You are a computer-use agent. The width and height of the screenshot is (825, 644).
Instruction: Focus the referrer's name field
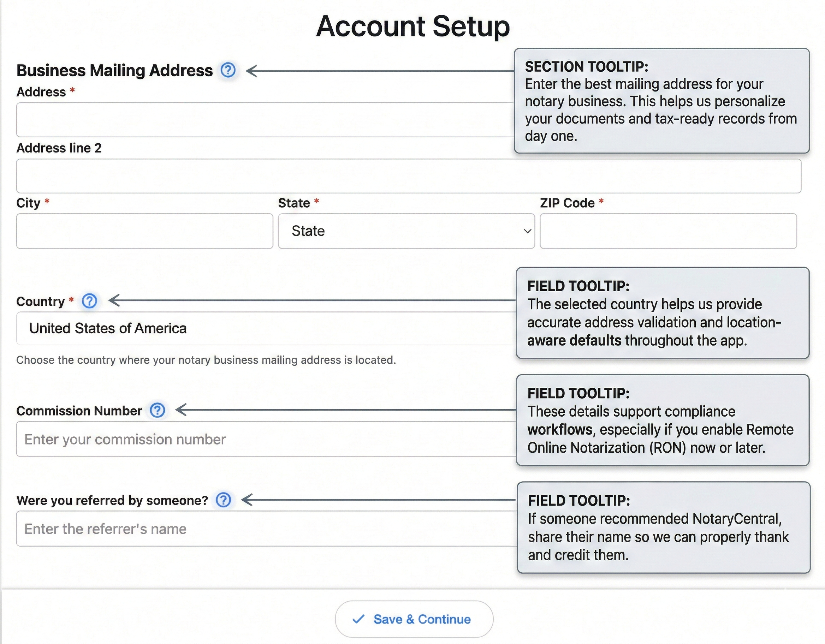[265, 529]
